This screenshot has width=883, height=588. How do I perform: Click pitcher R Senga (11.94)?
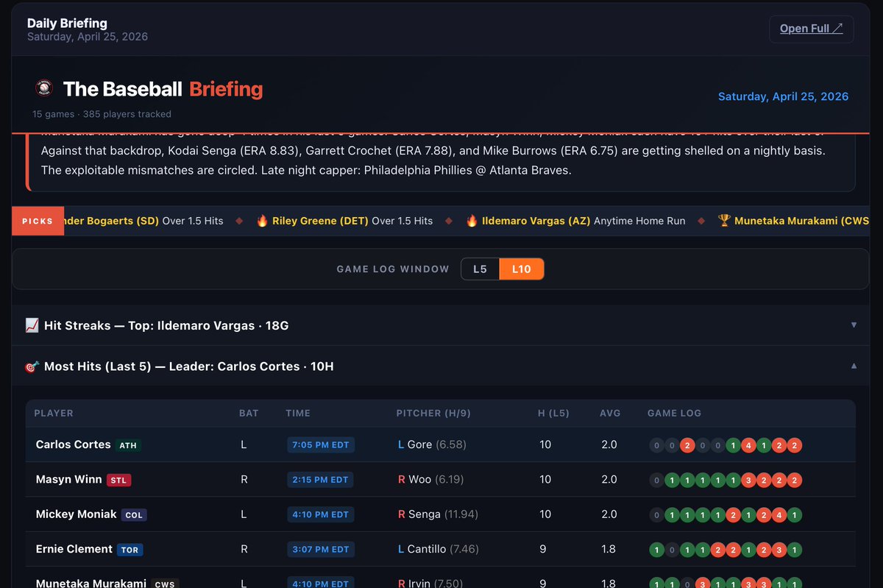click(x=438, y=514)
